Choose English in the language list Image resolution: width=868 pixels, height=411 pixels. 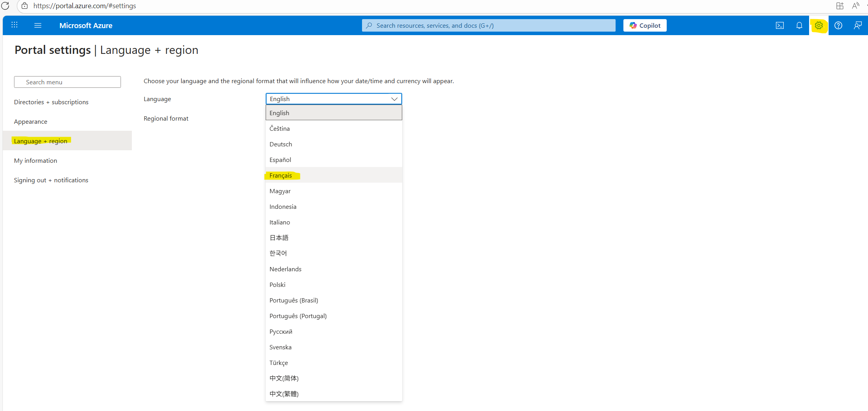(x=334, y=113)
